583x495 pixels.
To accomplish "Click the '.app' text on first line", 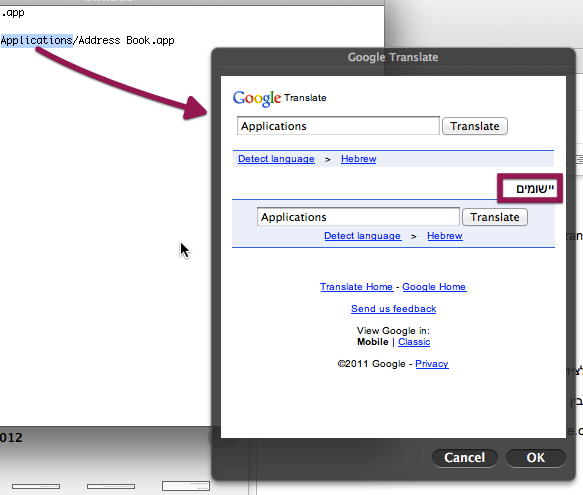I will (x=13, y=13).
